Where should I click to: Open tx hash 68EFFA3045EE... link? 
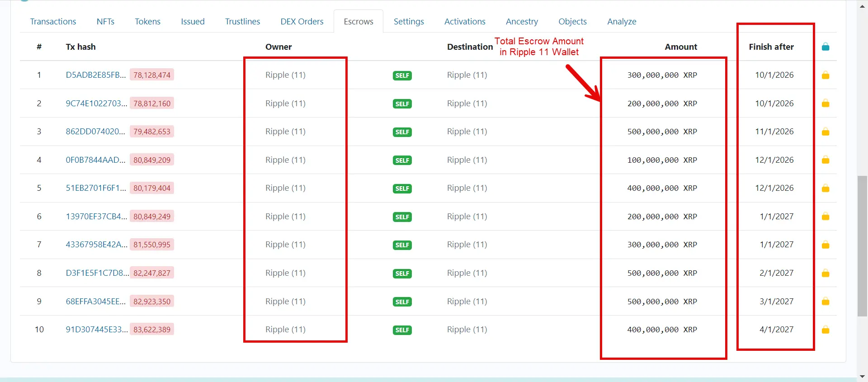96,301
